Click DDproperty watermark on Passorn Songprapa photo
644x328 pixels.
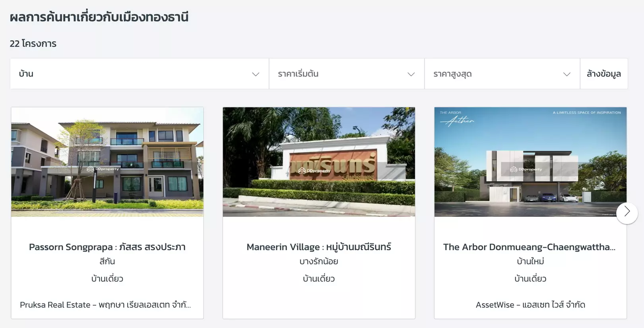103,169
